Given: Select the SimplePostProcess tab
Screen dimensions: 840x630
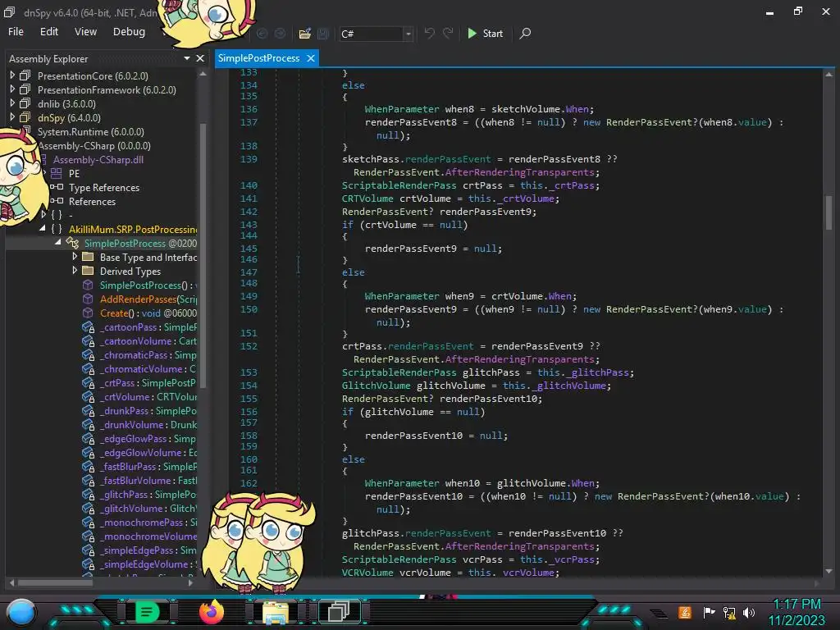Looking at the screenshot, I should point(258,58).
